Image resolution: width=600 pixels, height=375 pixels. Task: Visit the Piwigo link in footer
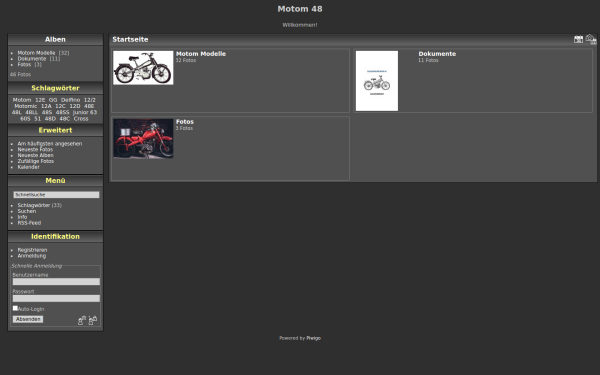pos(314,338)
